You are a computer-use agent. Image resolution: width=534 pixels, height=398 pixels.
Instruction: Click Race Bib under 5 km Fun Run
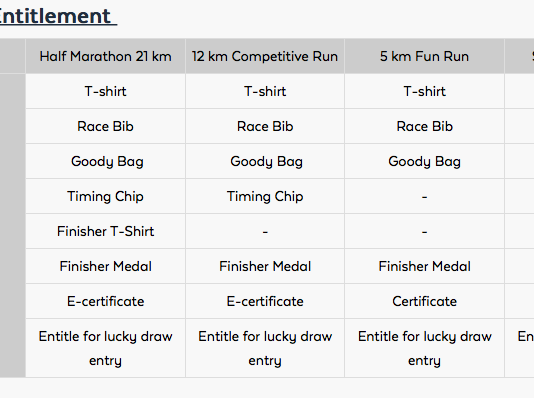(424, 127)
